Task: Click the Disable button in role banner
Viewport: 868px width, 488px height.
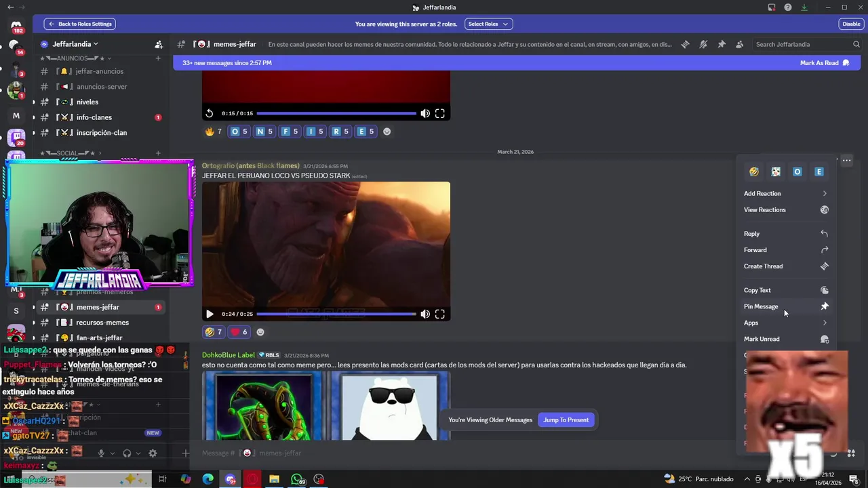Action: [851, 24]
